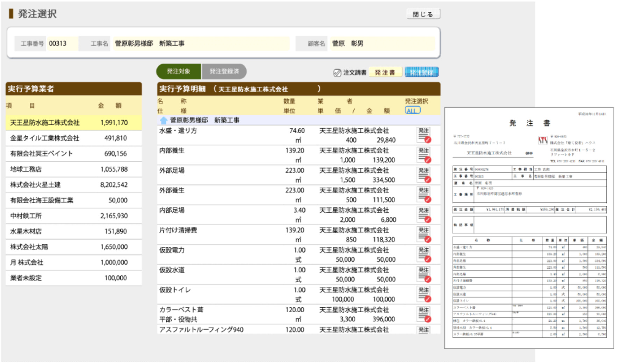Image resolution: width=621 pixels, height=364 pixels.
Task: Click the blue up-arrow icon beside 菅原彰男様邸
Action: tap(163, 121)
